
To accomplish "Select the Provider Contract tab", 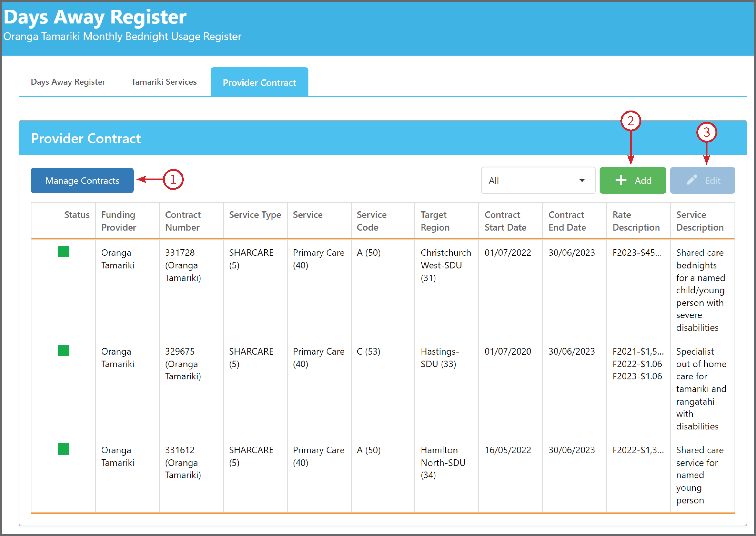I will point(259,82).
